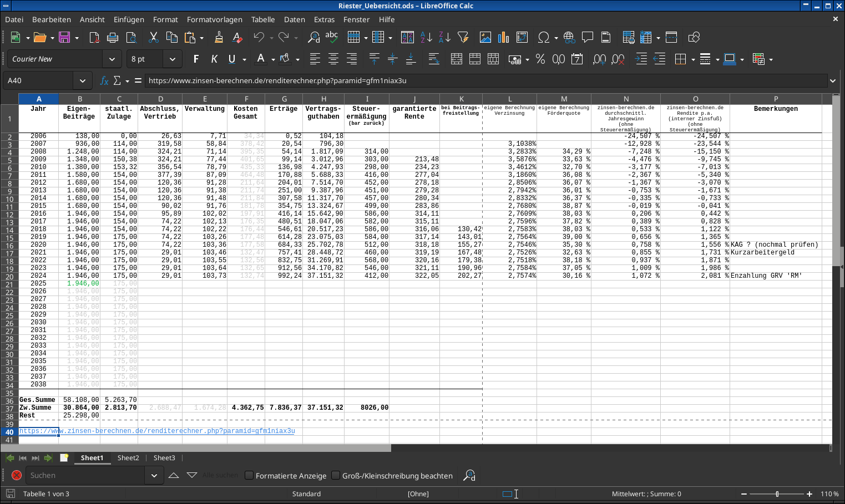
Task: Toggle bold formatting button
Action: click(x=196, y=59)
